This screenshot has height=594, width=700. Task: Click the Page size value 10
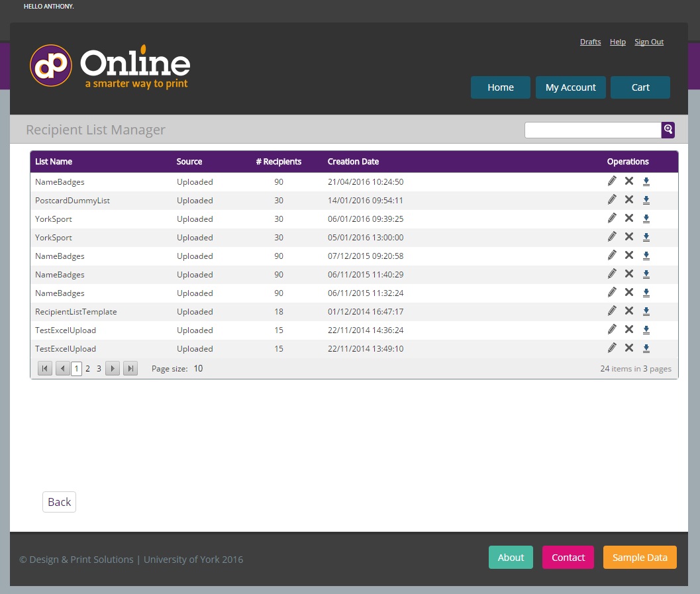tap(198, 369)
